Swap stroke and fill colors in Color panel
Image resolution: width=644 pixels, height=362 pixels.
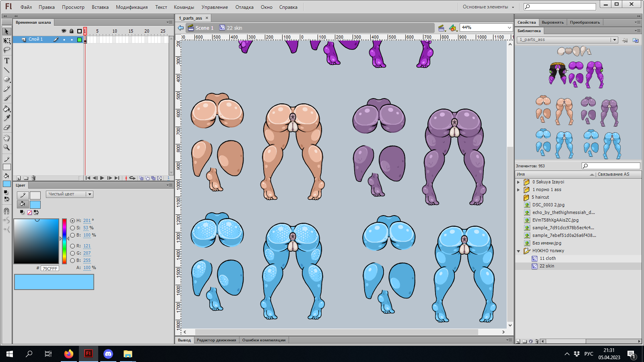(x=36, y=212)
